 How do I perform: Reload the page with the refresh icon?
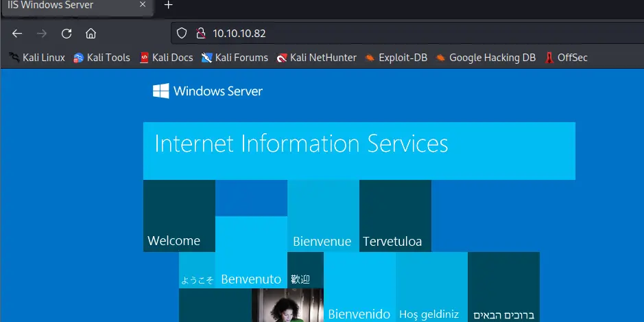(x=67, y=34)
